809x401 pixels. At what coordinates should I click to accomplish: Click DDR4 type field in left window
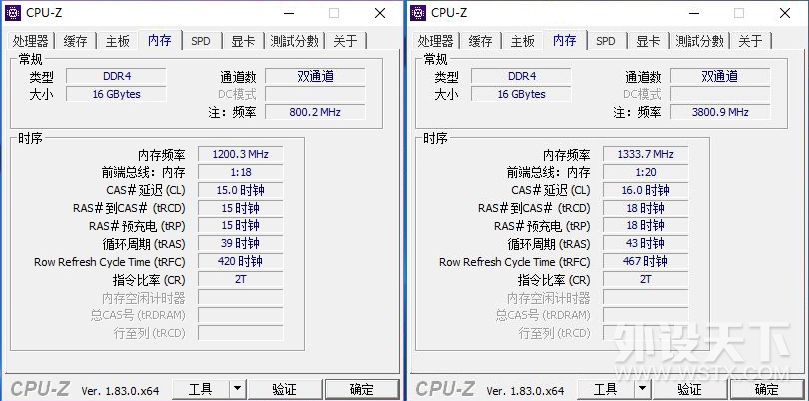116,76
